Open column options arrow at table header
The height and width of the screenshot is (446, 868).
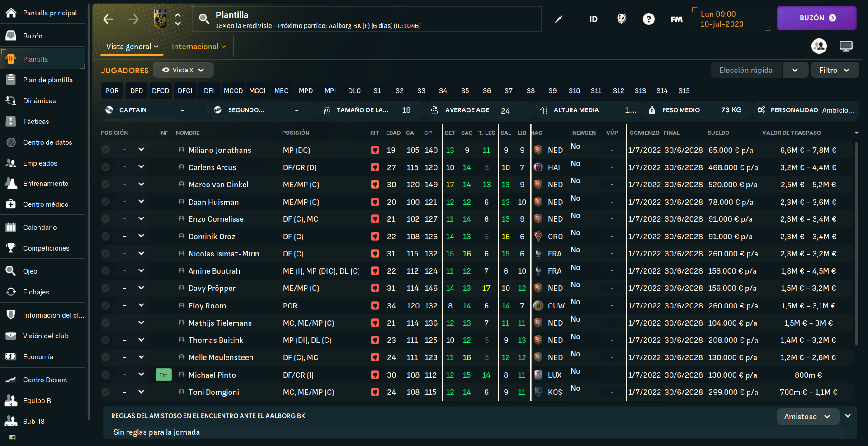point(856,133)
